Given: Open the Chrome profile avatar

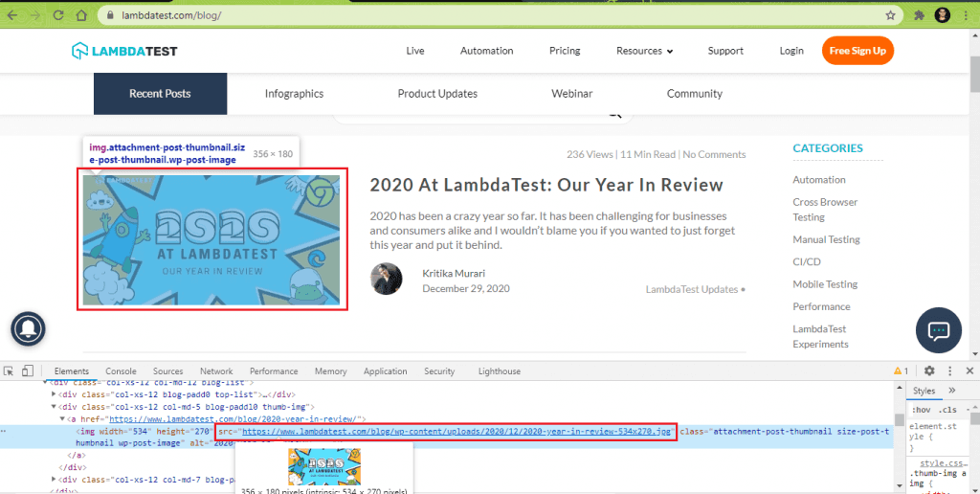Looking at the screenshot, I should click(x=943, y=15).
